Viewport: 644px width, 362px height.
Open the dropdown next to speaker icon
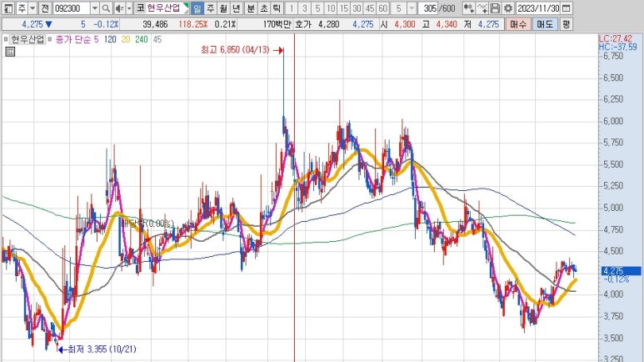pos(129,8)
